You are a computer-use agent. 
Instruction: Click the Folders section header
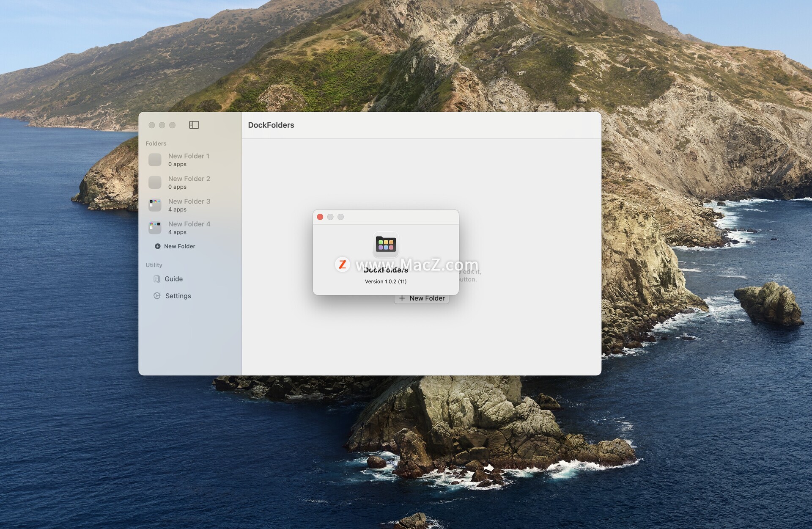pyautogui.click(x=156, y=143)
